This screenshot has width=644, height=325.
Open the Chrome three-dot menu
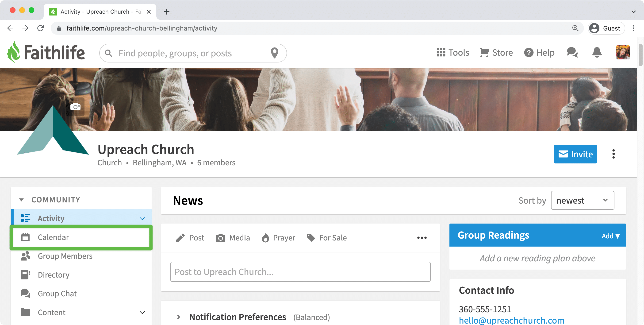[633, 28]
